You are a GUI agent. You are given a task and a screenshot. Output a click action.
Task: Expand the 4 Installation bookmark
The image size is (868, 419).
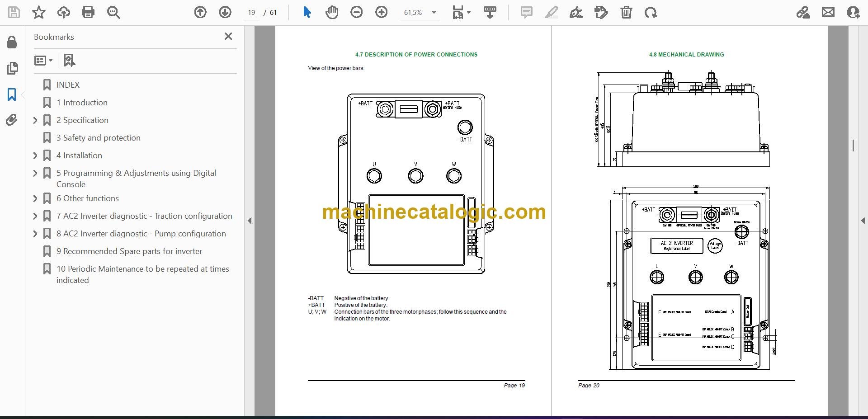pos(35,155)
